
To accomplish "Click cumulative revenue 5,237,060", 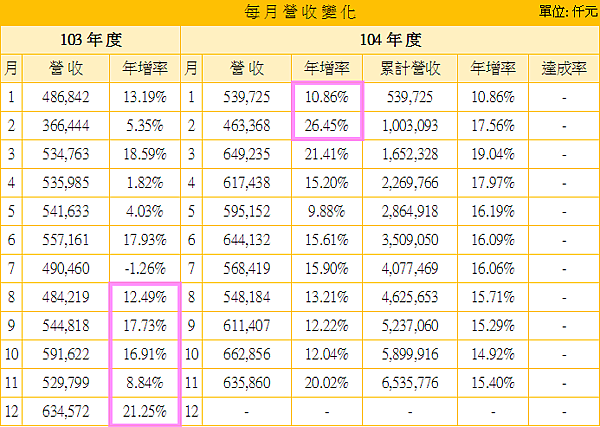I will click(410, 326).
